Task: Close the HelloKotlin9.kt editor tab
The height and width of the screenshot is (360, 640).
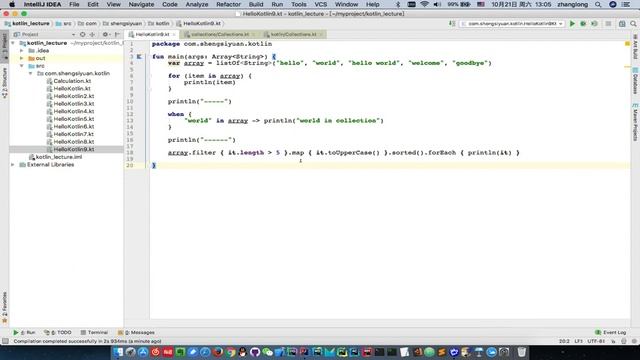Action: (x=174, y=35)
